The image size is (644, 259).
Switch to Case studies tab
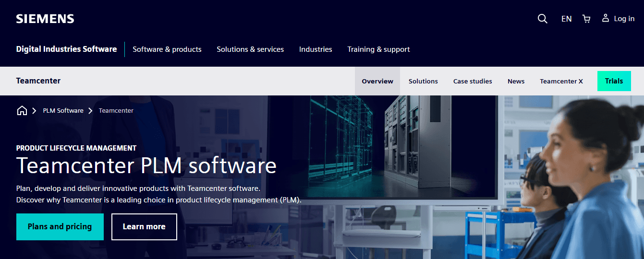click(473, 81)
